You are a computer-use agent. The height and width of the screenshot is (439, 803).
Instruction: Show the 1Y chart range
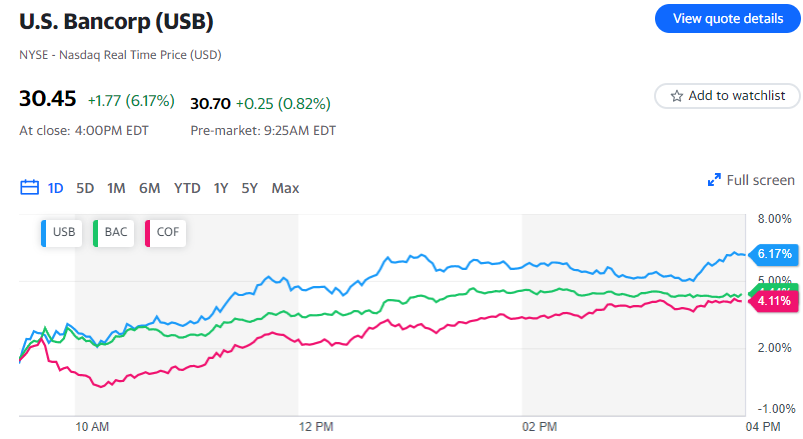click(x=221, y=189)
